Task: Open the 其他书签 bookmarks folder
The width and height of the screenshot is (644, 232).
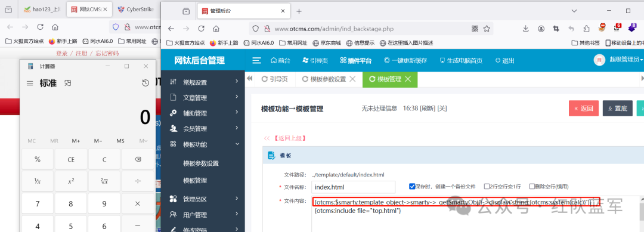Action: 586,43
